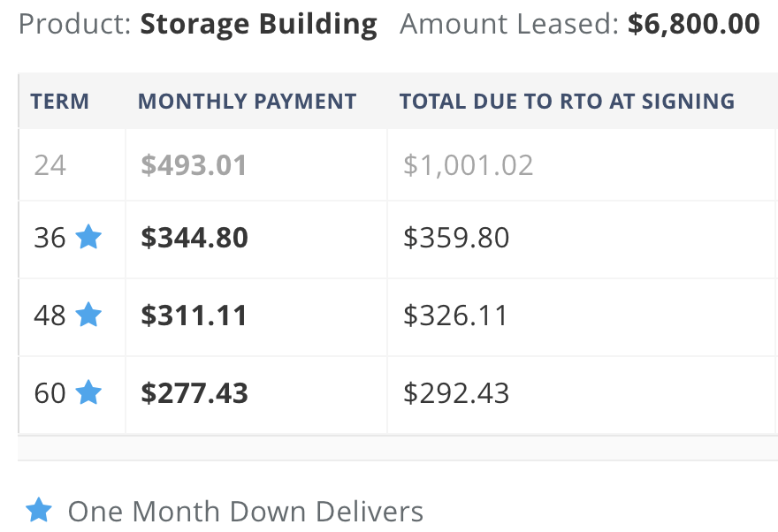Viewport: 778px width, 532px height.
Task: Click the greyed $493.01 monthly payment
Action: coord(194,165)
